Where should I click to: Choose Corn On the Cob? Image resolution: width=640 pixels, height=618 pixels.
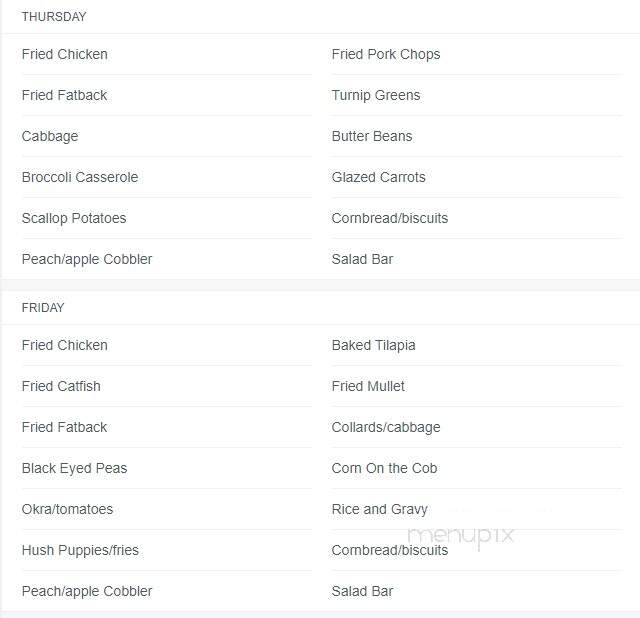pyautogui.click(x=384, y=468)
